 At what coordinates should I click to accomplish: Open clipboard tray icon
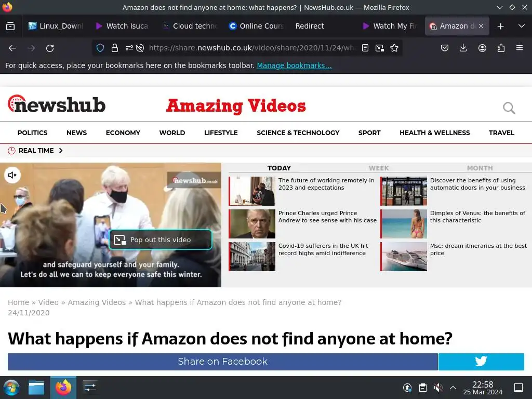pyautogui.click(x=423, y=388)
